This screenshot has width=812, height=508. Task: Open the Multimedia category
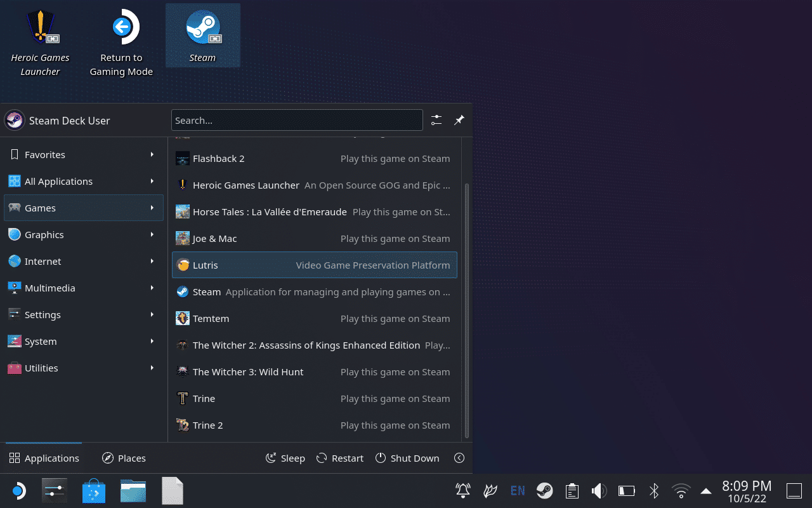84,288
